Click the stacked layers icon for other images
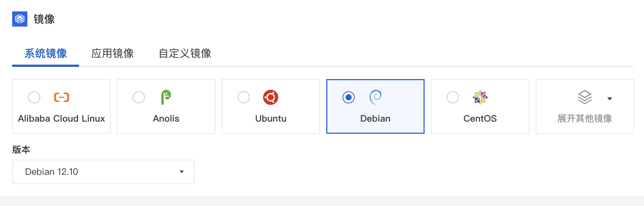The image size is (644, 206). 585,97
